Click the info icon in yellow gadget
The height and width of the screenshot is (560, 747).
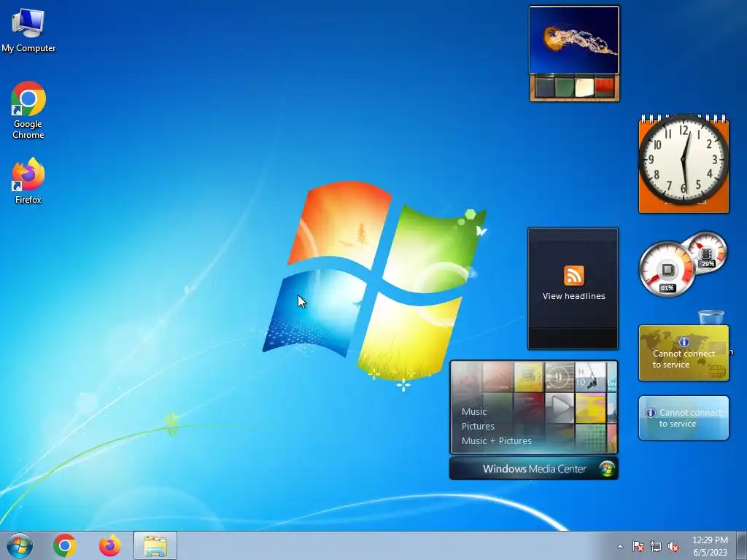coord(684,342)
